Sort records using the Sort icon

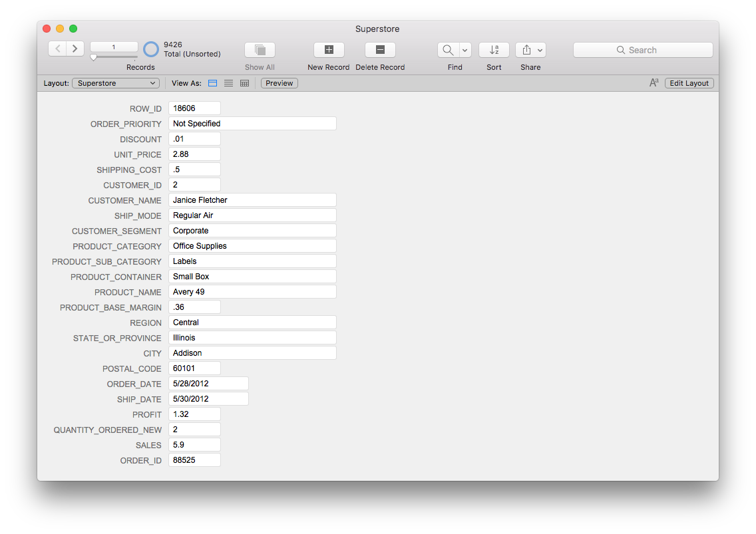point(494,50)
